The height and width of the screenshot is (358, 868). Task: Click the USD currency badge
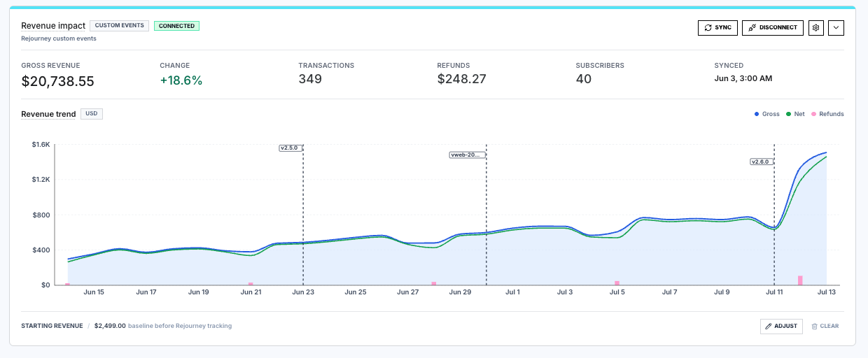[x=92, y=113]
